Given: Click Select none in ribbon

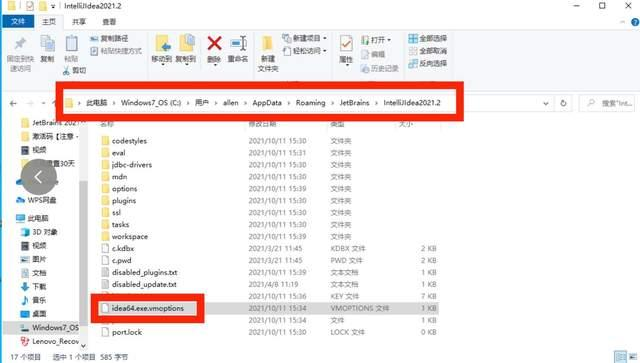Looking at the screenshot, I should click(427, 51).
